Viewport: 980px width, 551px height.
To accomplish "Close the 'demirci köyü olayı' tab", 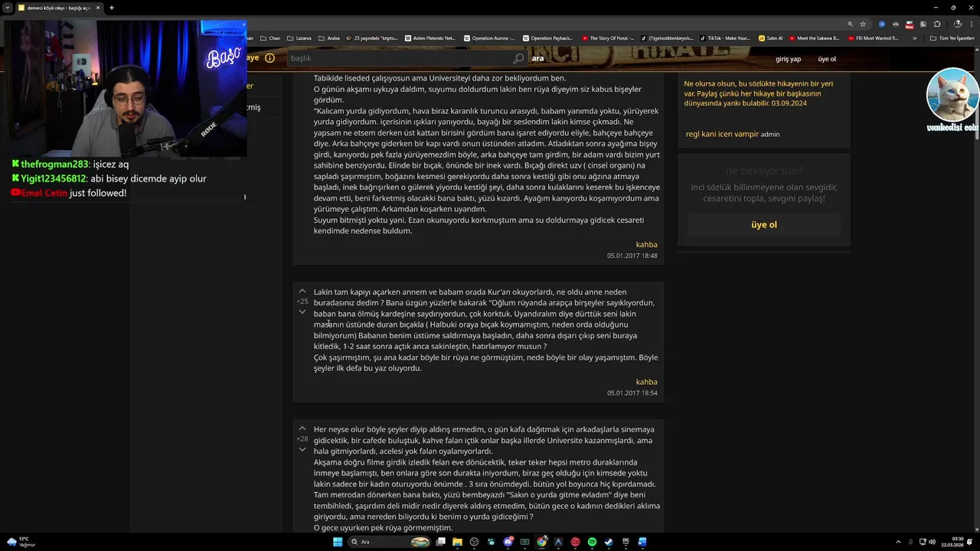I will click(97, 8).
